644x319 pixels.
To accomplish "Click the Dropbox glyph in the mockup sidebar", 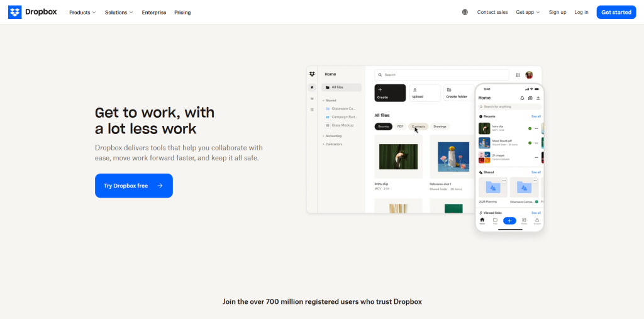I will click(x=312, y=74).
